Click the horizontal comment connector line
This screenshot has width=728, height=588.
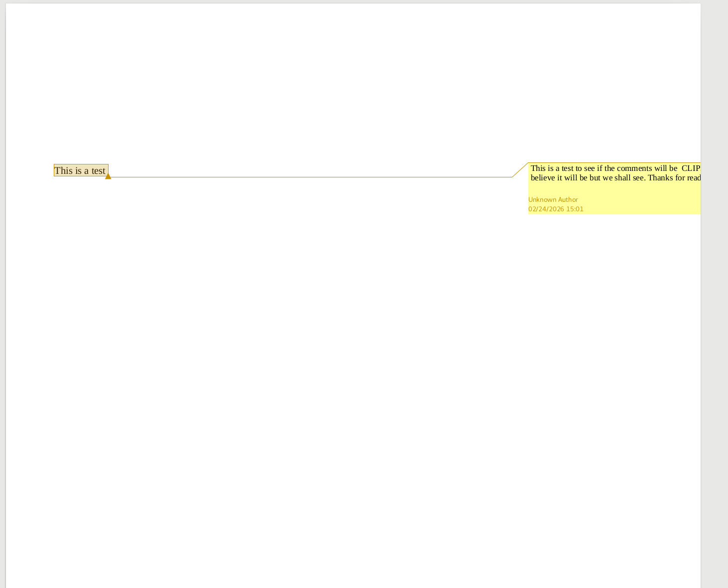point(309,177)
